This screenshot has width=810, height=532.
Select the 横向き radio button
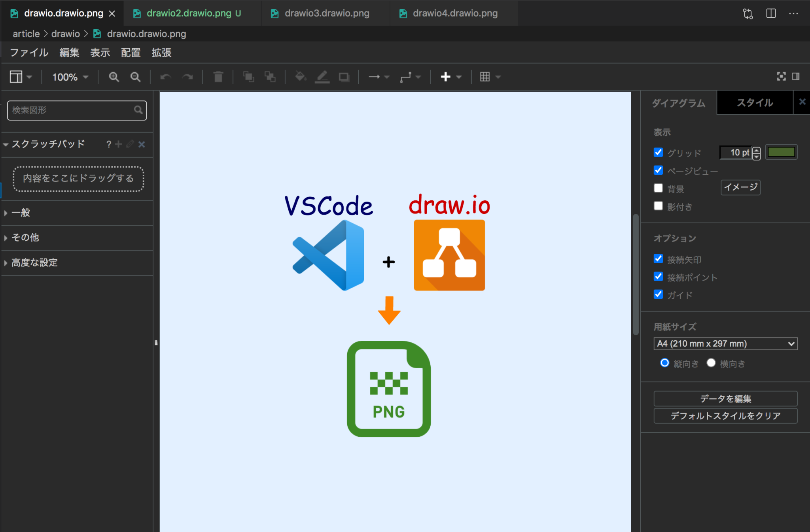tap(711, 362)
